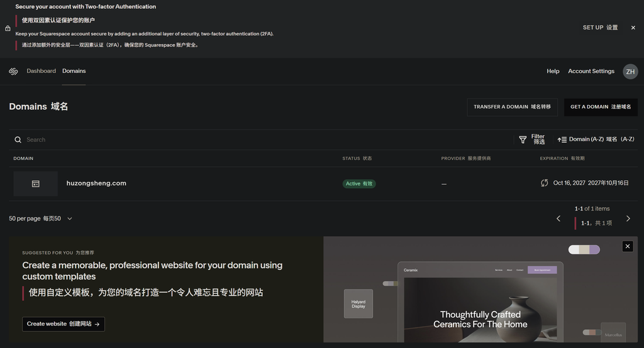
Task: Dismiss the two-factor authentication banner
Action: point(633,28)
